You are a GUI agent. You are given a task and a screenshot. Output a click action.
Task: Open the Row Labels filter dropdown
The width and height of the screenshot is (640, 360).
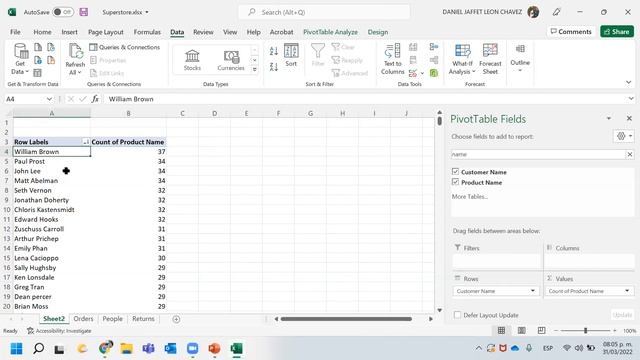86,142
